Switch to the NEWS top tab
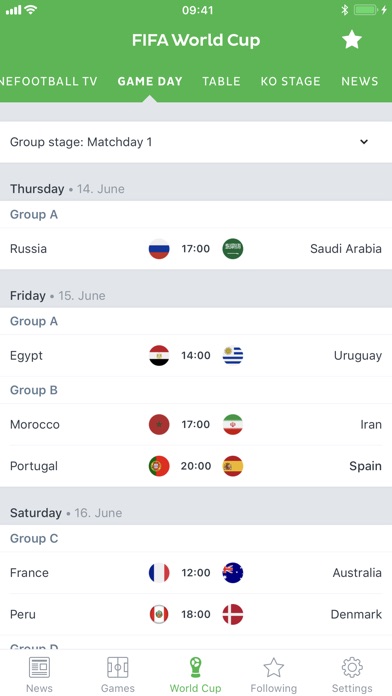Viewport: 392px width, 696px height. [360, 81]
